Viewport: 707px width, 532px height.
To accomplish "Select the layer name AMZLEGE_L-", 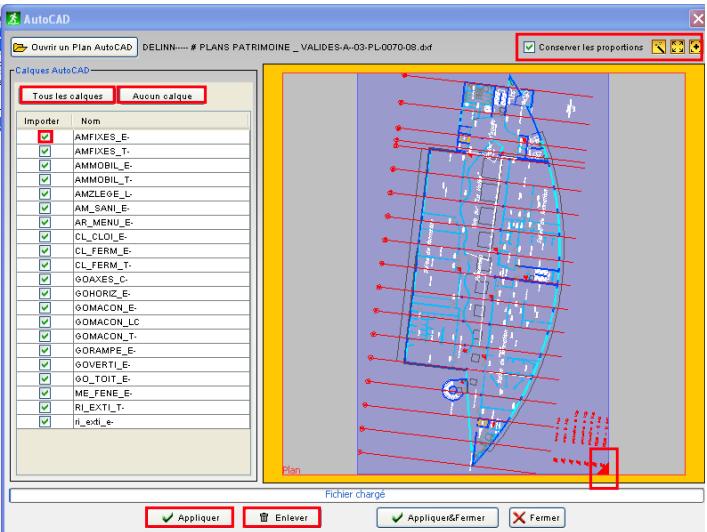I will click(103, 194).
